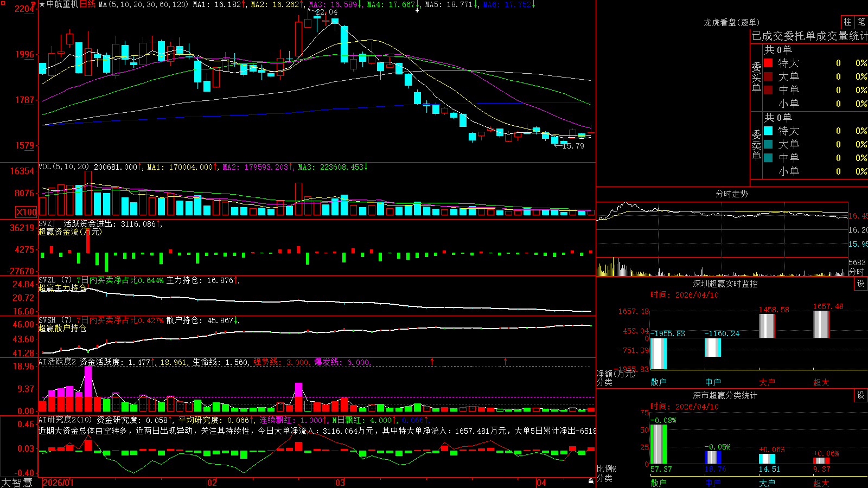
Task: Click the 已成交委托单成交量统计 header
Action: 809,36
